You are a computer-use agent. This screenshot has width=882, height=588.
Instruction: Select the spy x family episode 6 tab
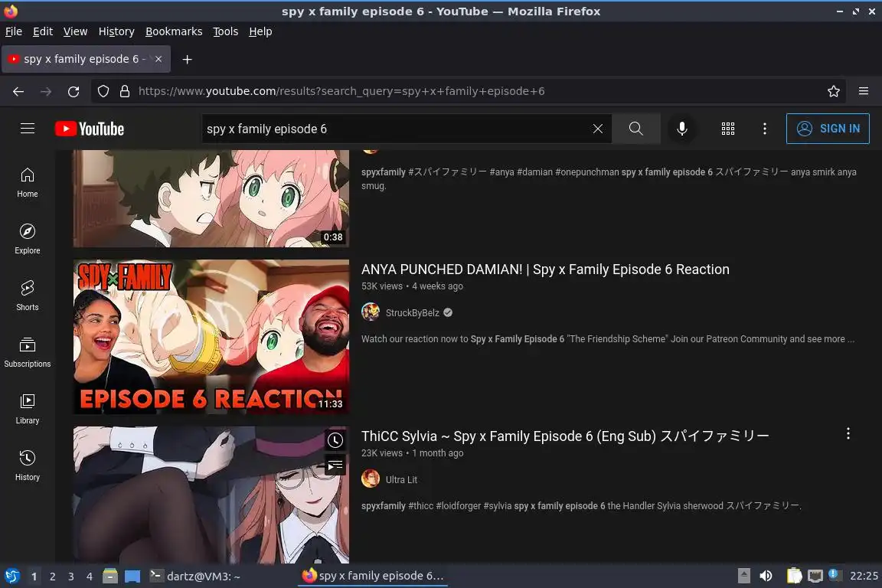coord(86,59)
